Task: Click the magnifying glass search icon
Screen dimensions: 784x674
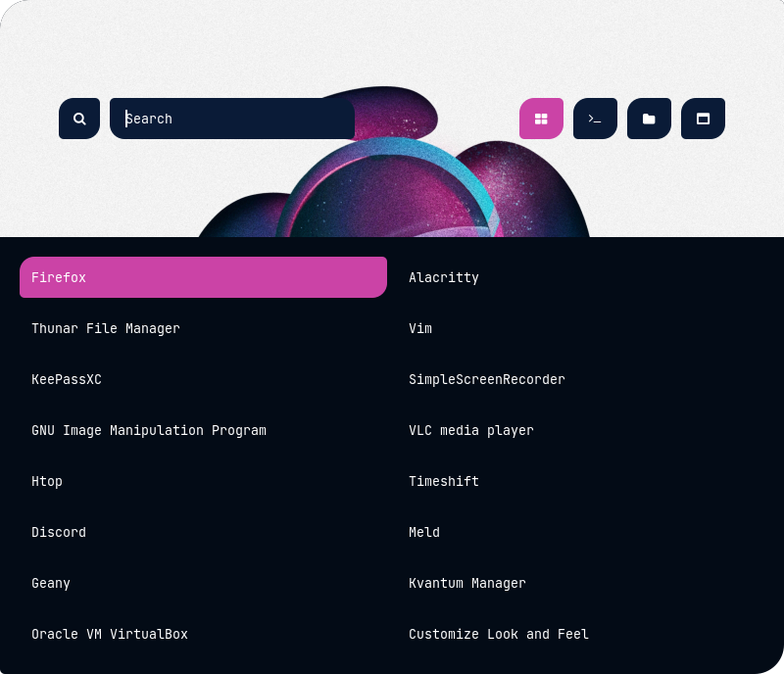Action: pyautogui.click(x=79, y=119)
